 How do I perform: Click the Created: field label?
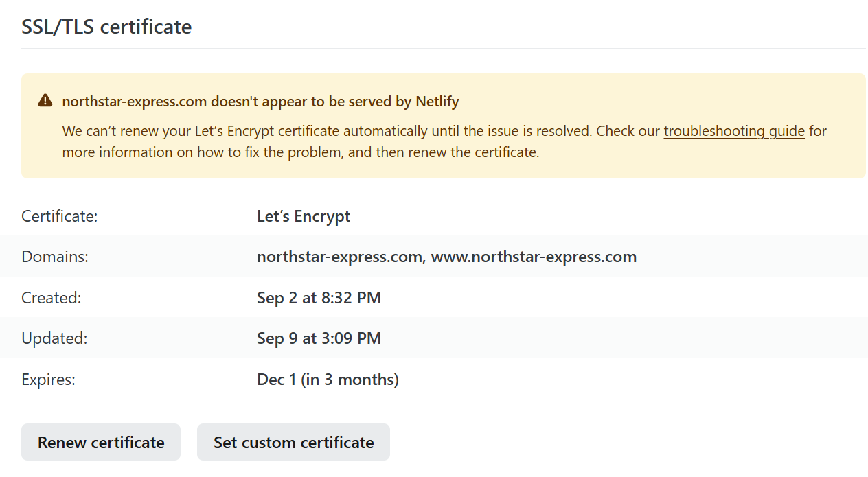pyautogui.click(x=52, y=298)
